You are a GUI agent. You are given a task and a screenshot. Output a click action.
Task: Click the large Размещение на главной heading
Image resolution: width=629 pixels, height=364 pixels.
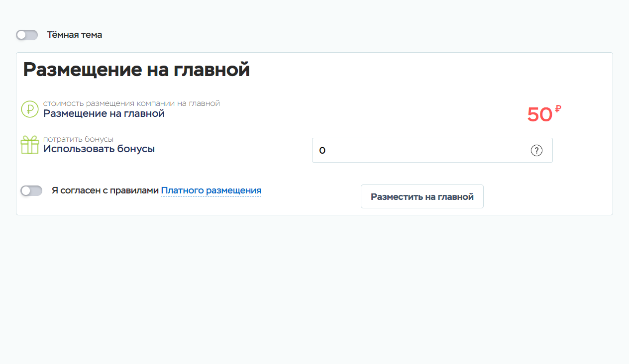coord(136,70)
